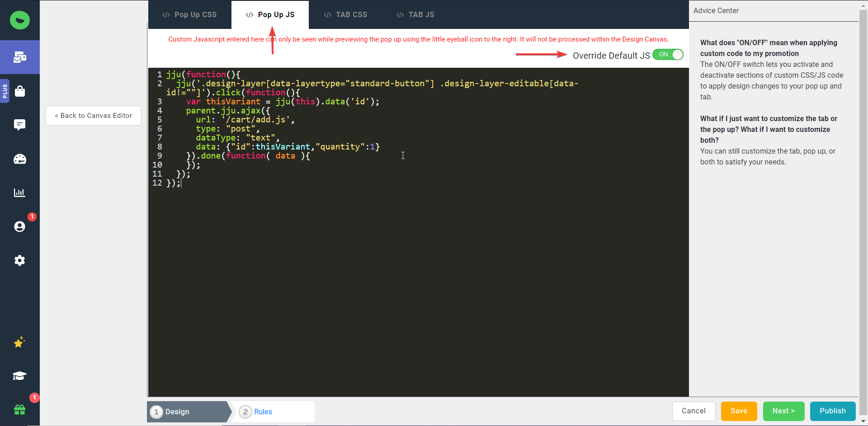Open the dashboard gauge icon
868x426 pixels.
[x=19, y=159]
